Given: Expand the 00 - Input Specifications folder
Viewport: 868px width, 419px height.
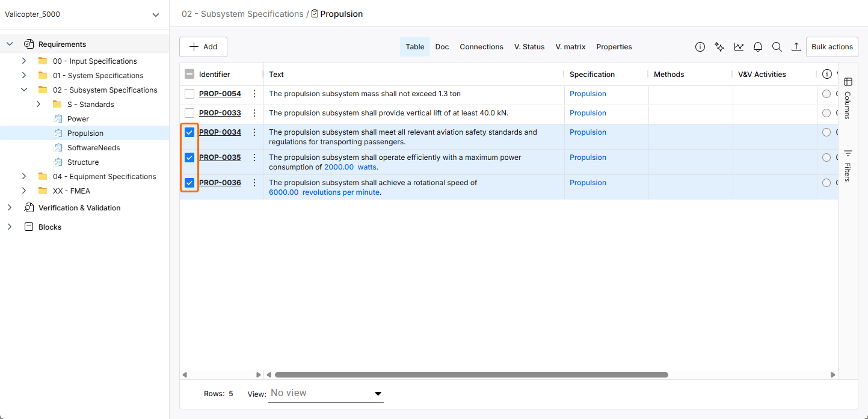Looking at the screenshot, I should 24,61.
